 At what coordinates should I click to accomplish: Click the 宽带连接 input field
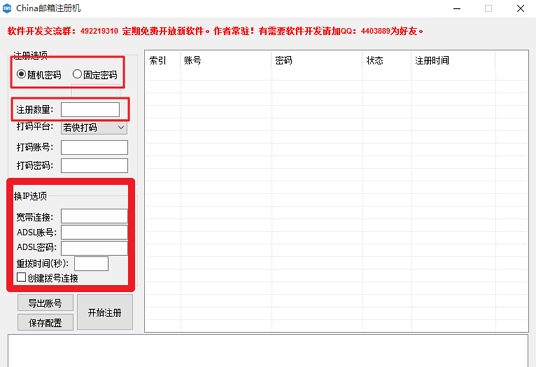click(94, 216)
